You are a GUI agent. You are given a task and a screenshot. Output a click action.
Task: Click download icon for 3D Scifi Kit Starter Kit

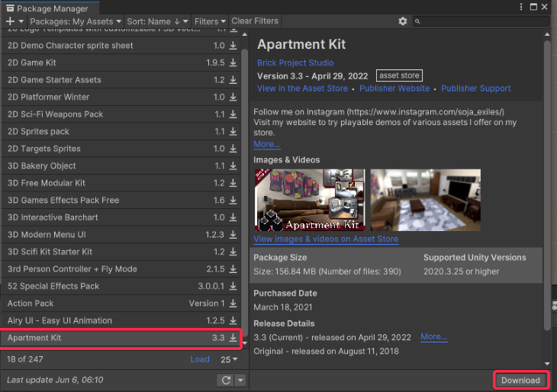[x=233, y=252]
